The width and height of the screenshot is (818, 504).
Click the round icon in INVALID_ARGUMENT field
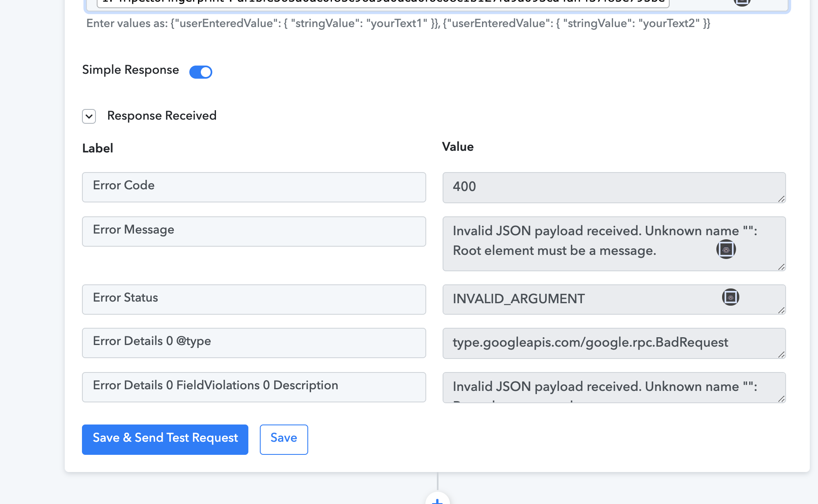pos(730,297)
